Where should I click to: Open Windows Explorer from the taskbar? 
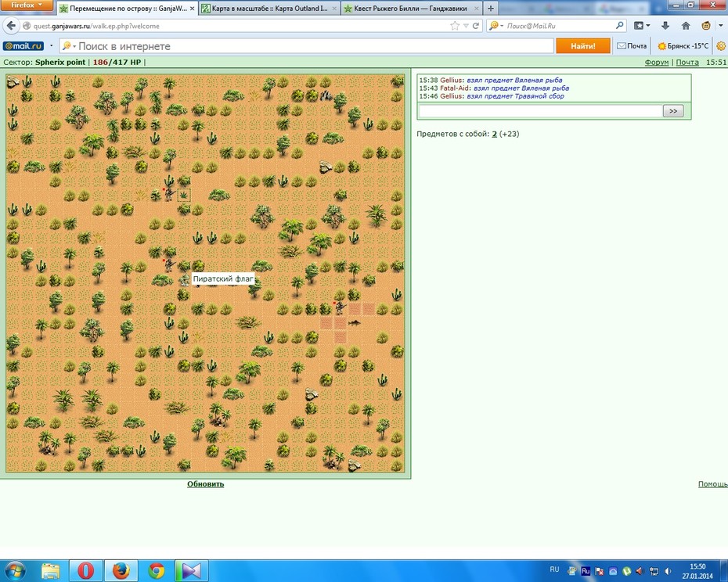tap(51, 571)
